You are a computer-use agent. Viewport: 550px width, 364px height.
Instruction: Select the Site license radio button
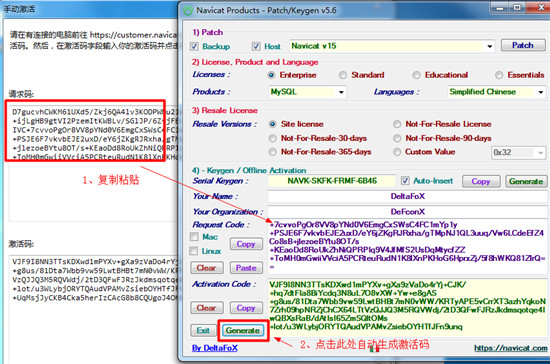(x=273, y=124)
